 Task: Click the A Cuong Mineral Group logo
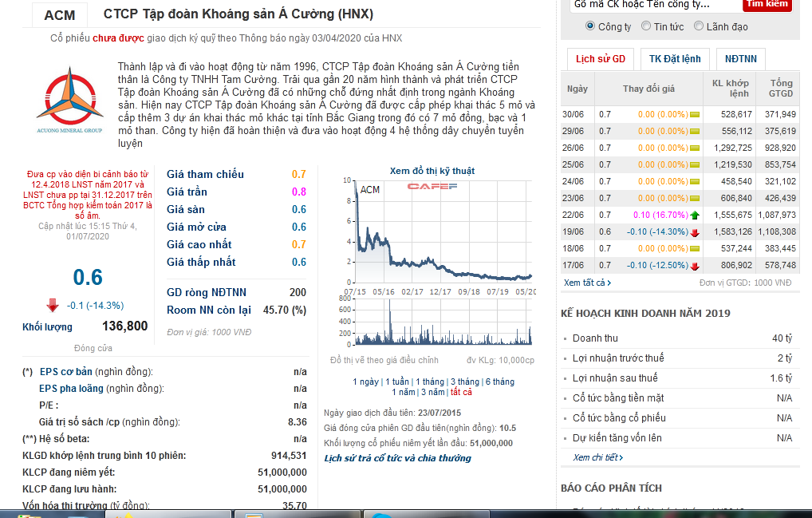(69, 100)
